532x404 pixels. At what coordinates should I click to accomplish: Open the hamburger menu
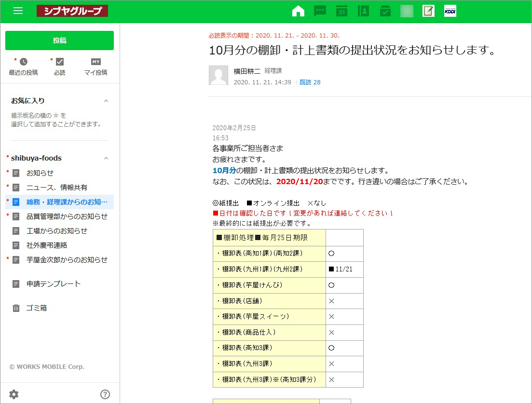click(18, 11)
